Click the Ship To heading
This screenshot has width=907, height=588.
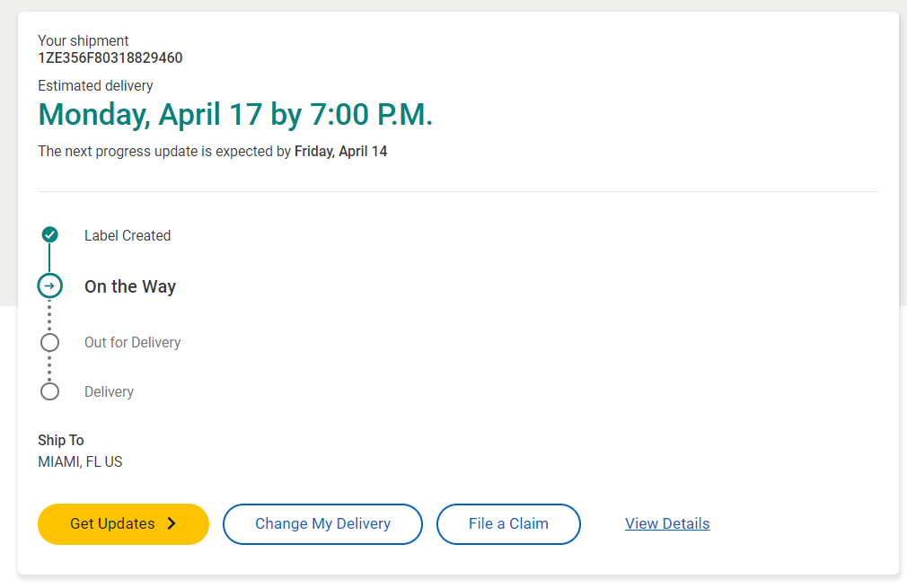[61, 440]
